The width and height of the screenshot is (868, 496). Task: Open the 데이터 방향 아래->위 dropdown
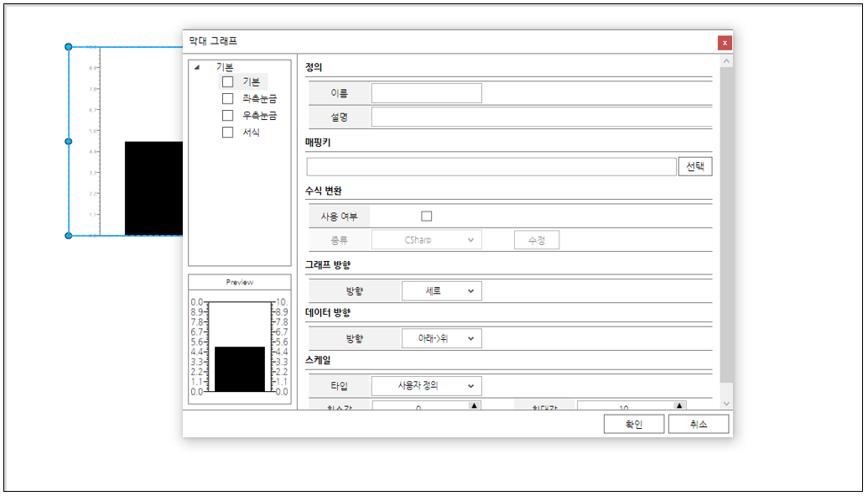[x=442, y=338]
